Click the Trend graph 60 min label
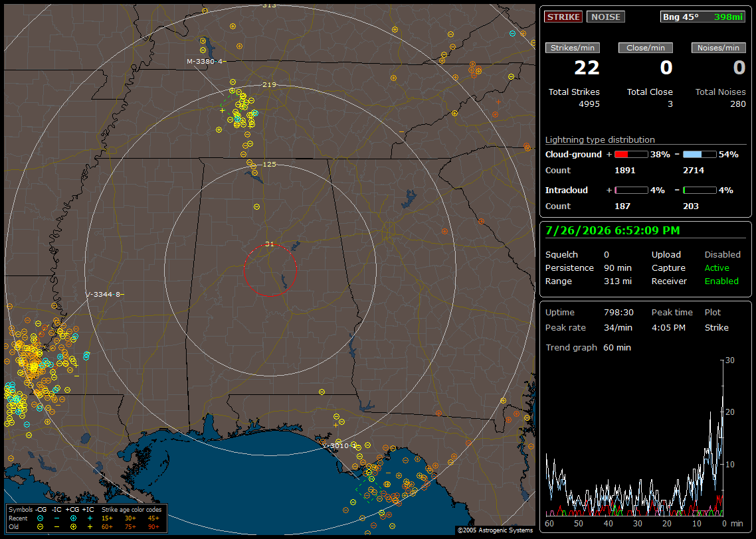Viewport: 756px width, 539px height. [x=588, y=347]
